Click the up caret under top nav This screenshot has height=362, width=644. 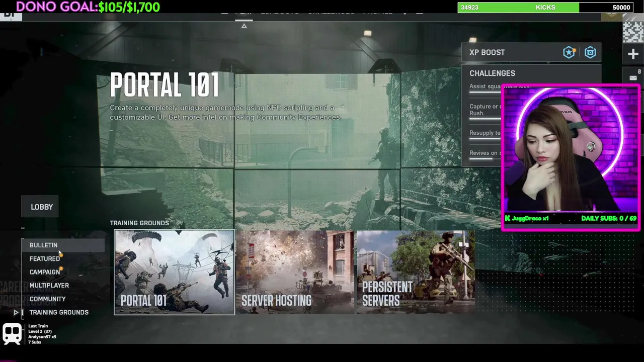(x=244, y=26)
